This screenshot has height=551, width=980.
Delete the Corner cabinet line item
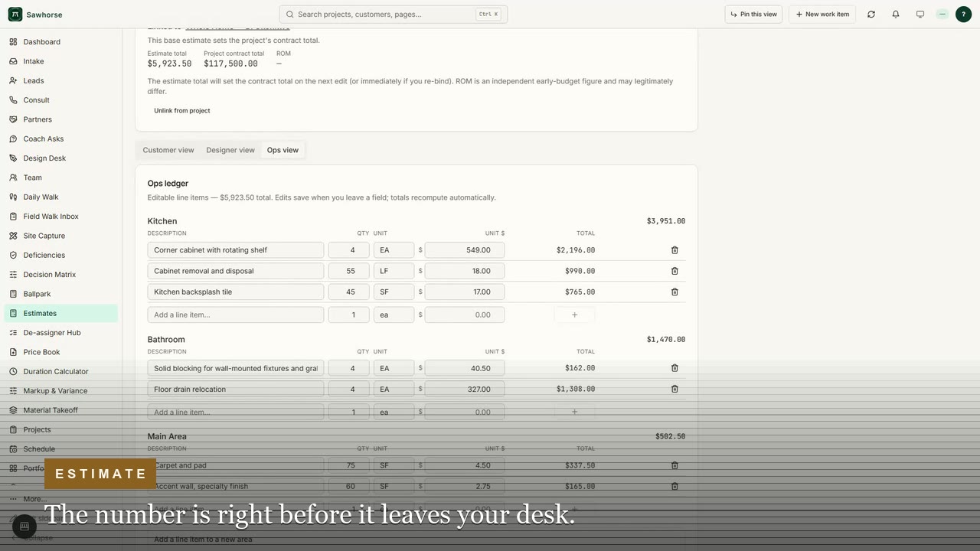pos(675,250)
